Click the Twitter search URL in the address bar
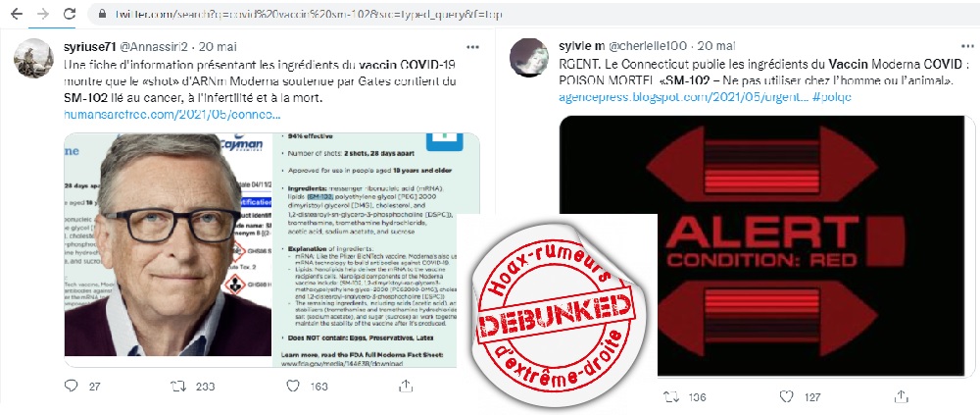 [x=308, y=14]
